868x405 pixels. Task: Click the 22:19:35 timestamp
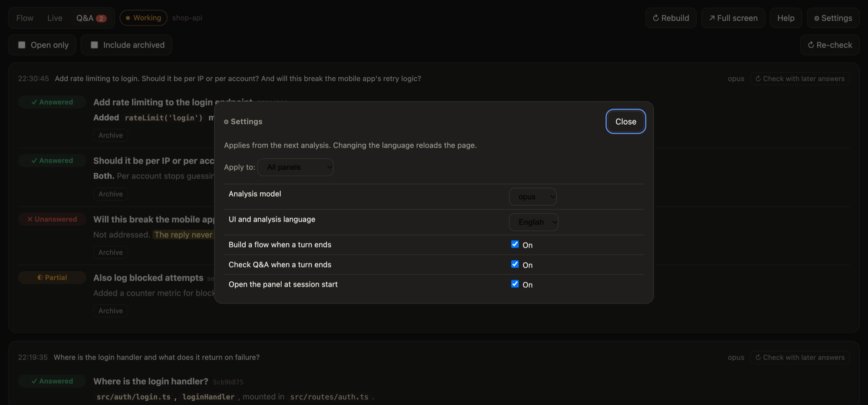[x=33, y=357]
